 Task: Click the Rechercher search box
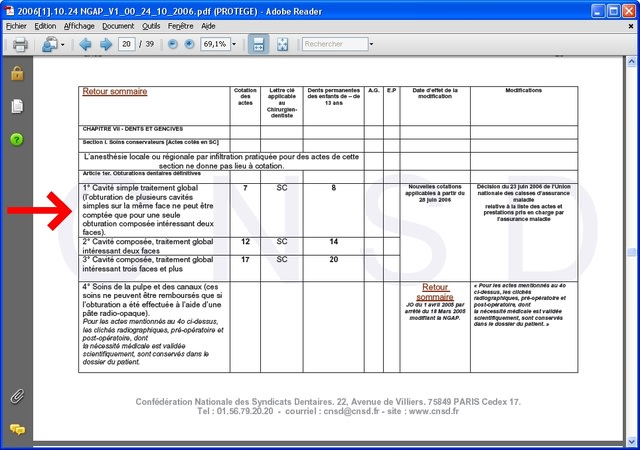[335, 44]
